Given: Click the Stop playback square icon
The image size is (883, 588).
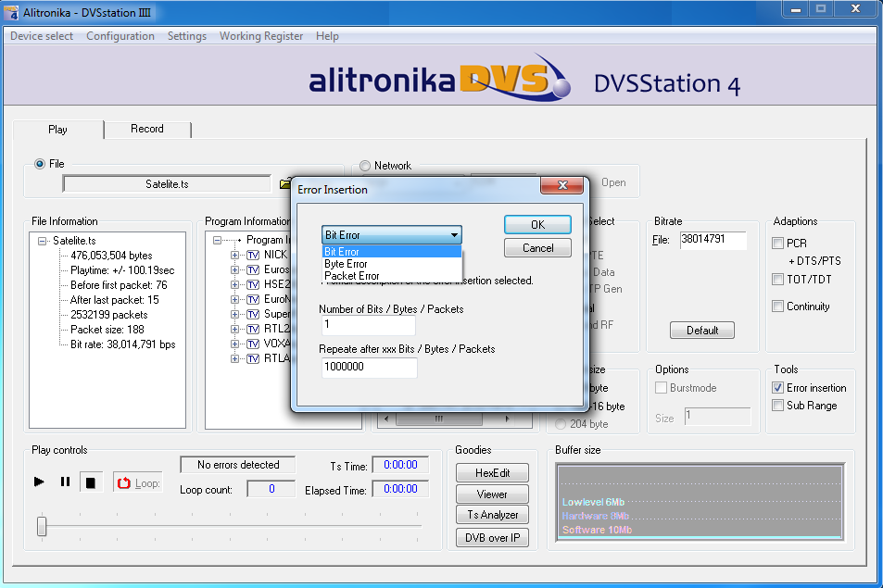Looking at the screenshot, I should pyautogui.click(x=91, y=482).
